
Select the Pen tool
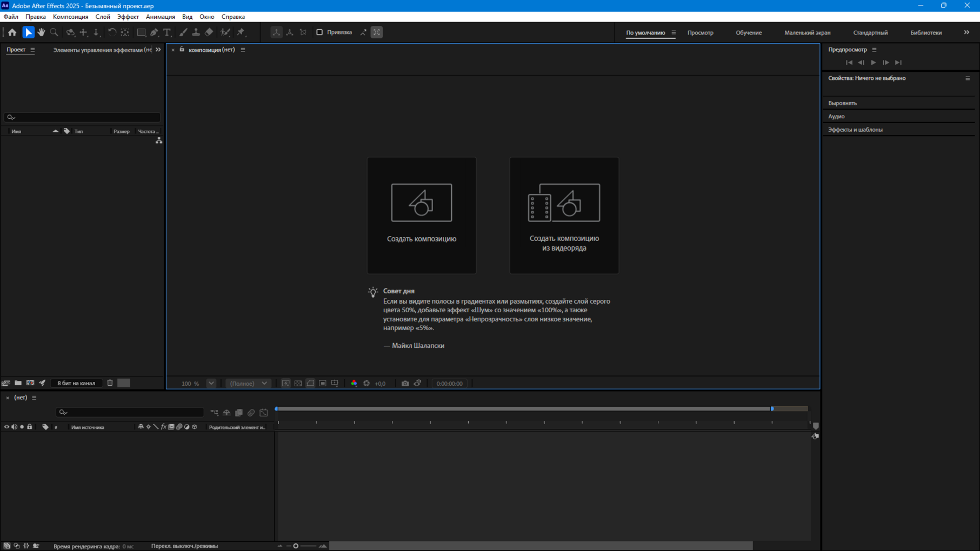coord(154,32)
